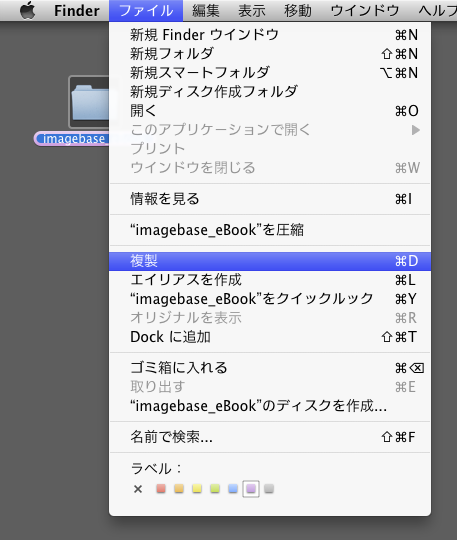Select ゴミ箱に入れる menu item
The image size is (457, 540).
point(270,368)
